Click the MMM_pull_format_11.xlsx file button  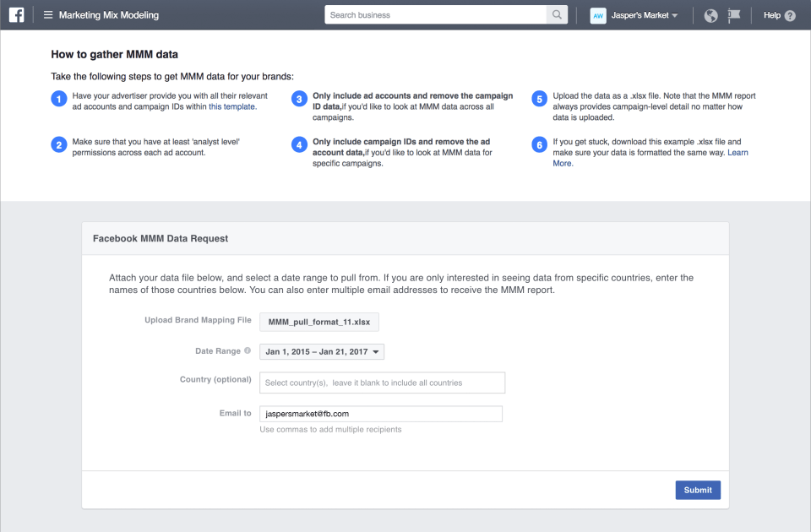pos(319,322)
